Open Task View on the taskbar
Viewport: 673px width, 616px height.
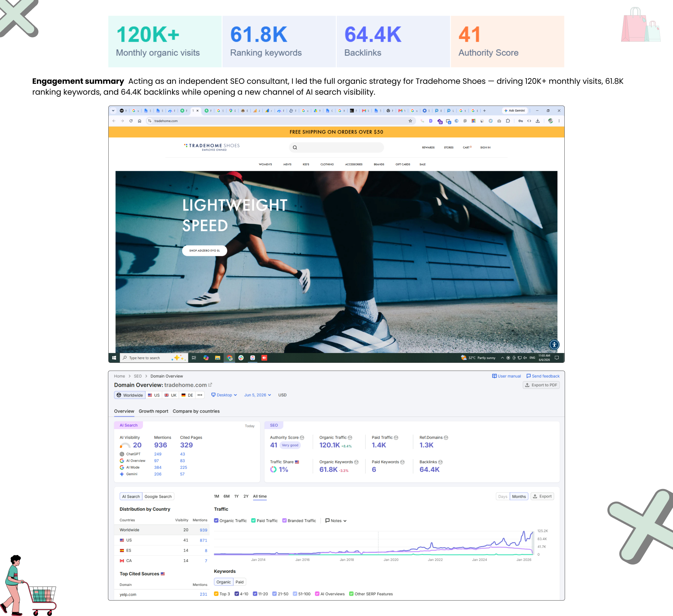coord(194,358)
